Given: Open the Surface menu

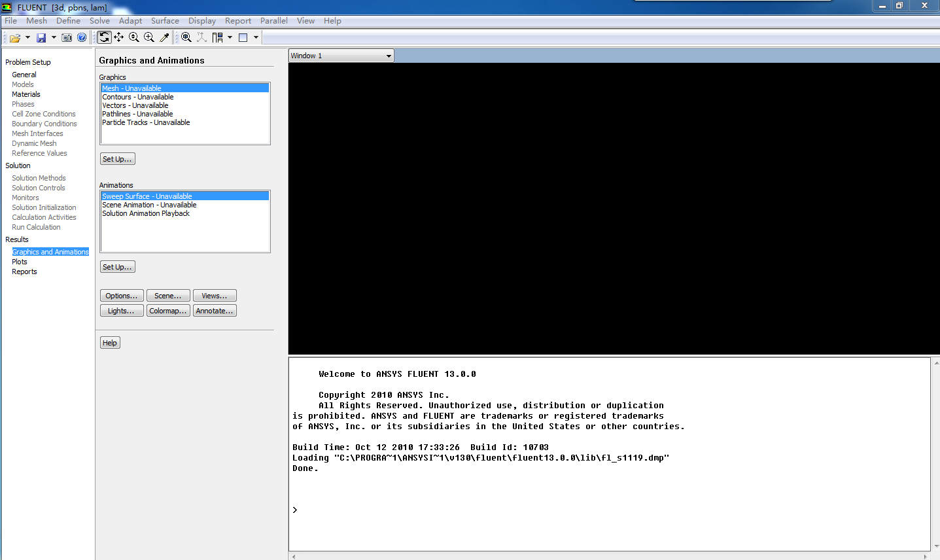Looking at the screenshot, I should (x=165, y=21).
